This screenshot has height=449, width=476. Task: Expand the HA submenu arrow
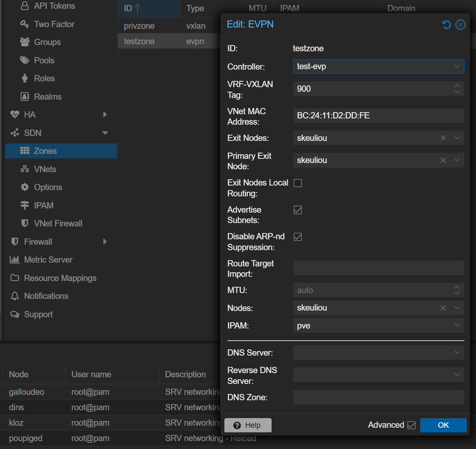click(x=105, y=115)
